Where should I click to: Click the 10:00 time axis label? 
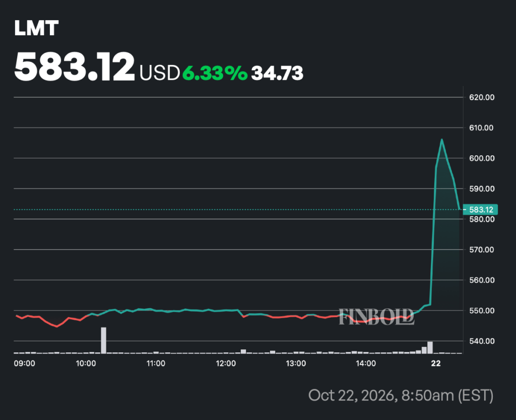(86, 364)
